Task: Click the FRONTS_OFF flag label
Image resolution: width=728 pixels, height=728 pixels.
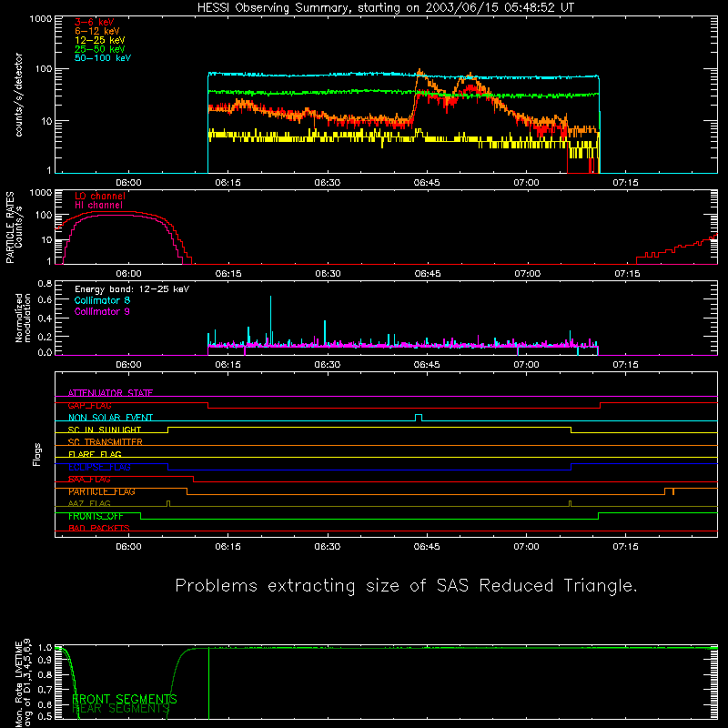Action: coord(96,516)
